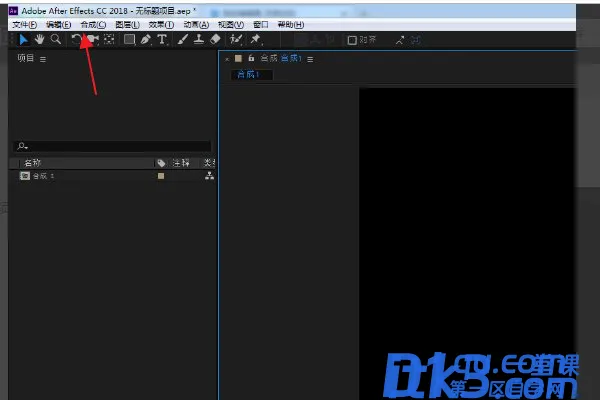The image size is (600, 400).
Task: Select the Eraser tool
Action: 215,39
